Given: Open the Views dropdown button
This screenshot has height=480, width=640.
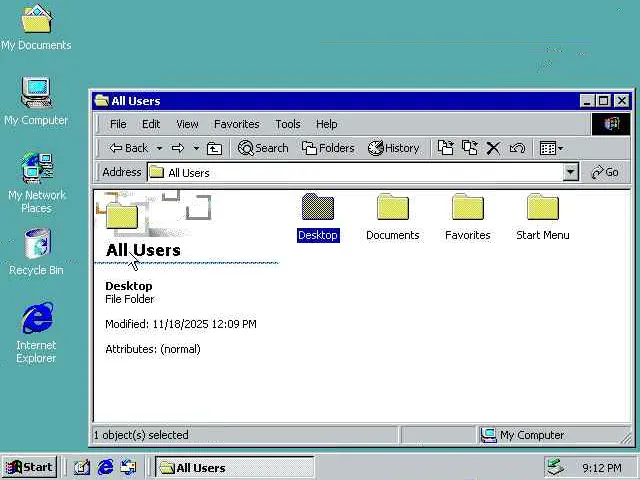Looking at the screenshot, I should 551,148.
